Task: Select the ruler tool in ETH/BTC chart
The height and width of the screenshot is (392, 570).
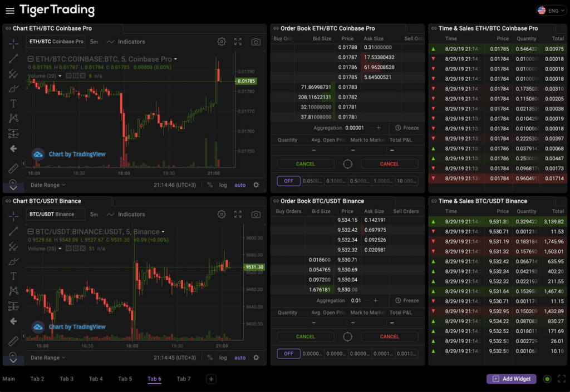Action: [x=13, y=168]
